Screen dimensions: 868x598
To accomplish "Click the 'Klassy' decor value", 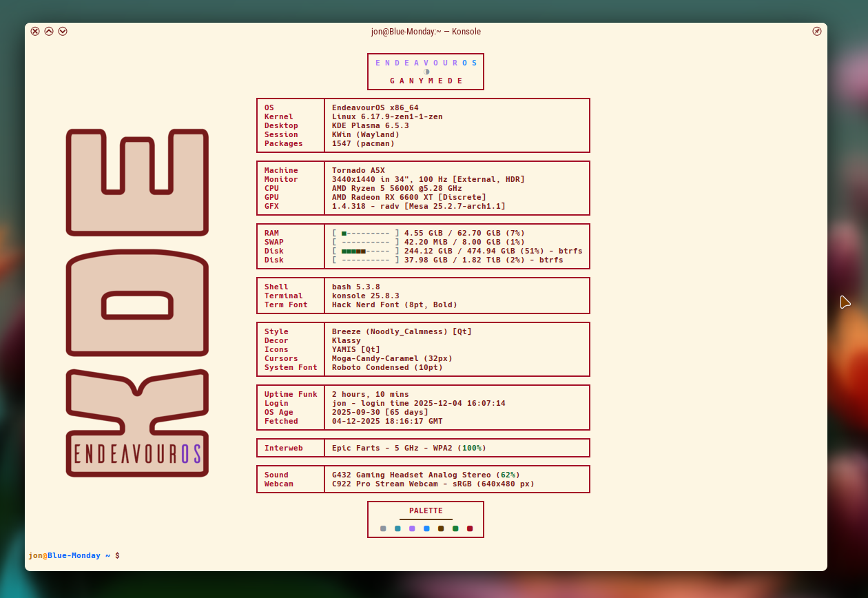I will (x=347, y=341).
